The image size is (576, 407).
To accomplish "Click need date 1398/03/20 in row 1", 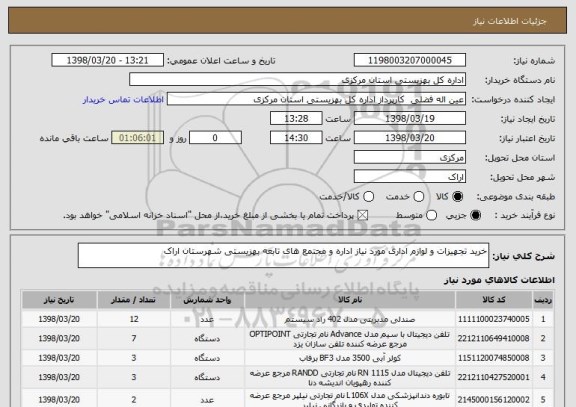I will pos(59,319).
